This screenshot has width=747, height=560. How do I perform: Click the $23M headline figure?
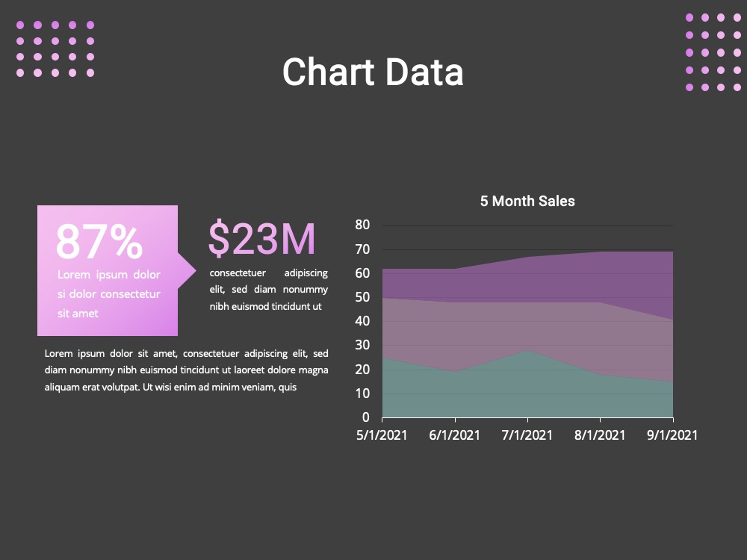pos(261,238)
